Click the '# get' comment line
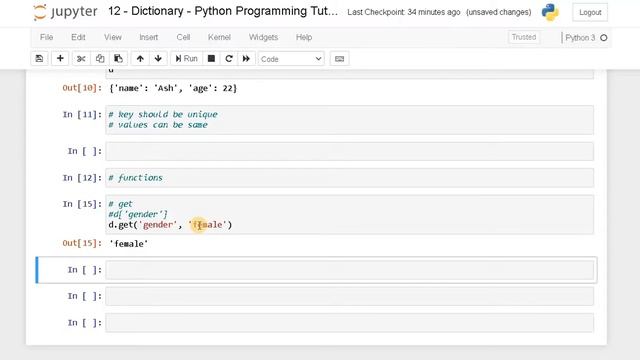 click(x=120, y=204)
